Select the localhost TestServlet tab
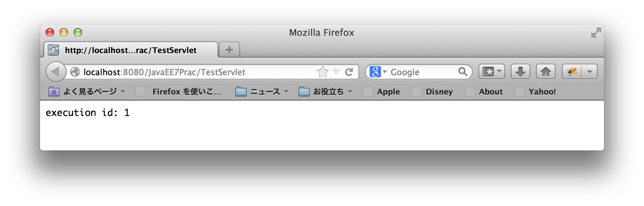This screenshot has height=206, width=644. (130, 50)
